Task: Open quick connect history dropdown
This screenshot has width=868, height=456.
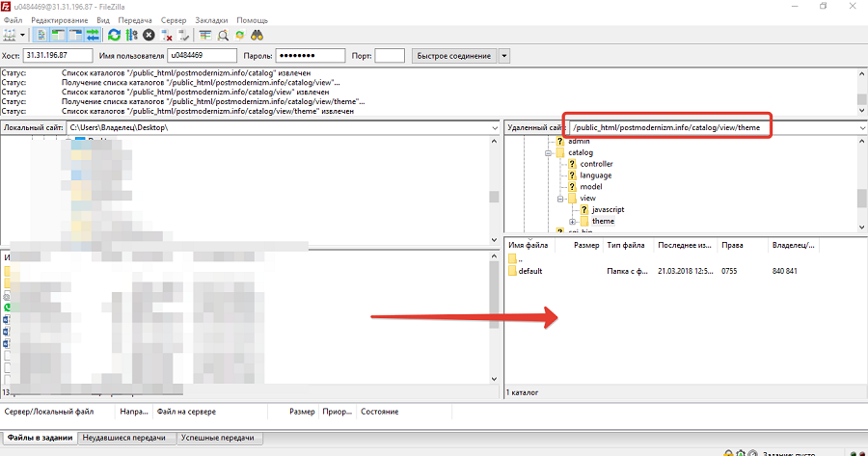Action: coord(503,56)
